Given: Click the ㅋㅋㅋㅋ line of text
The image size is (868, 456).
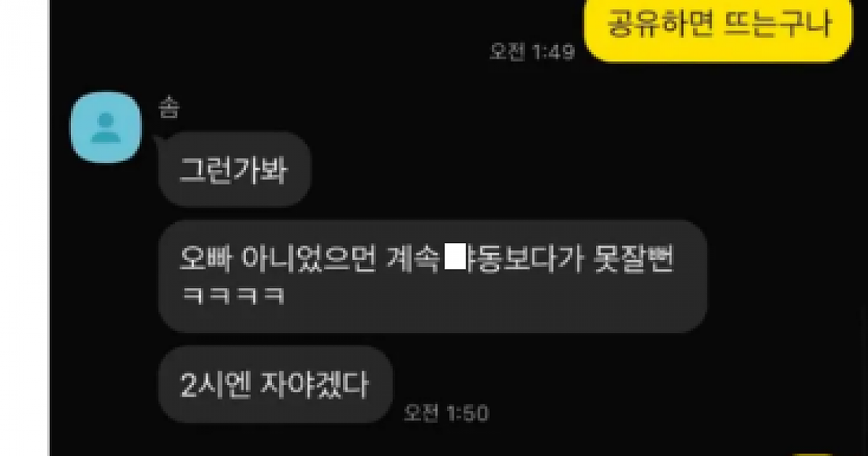Looking at the screenshot, I should pos(231,296).
